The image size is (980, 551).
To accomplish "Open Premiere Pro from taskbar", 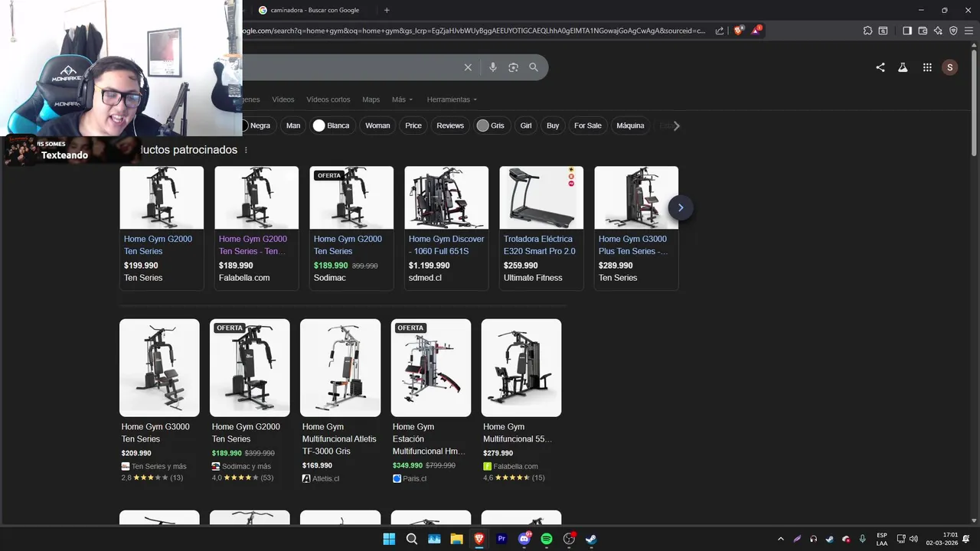I will click(x=501, y=539).
